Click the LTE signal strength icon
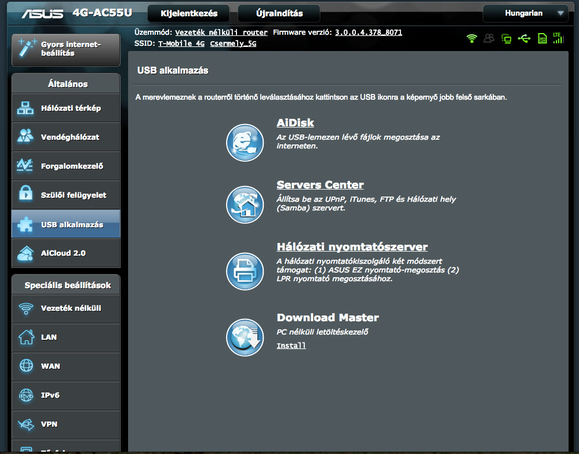The image size is (579, 454). pos(558,38)
